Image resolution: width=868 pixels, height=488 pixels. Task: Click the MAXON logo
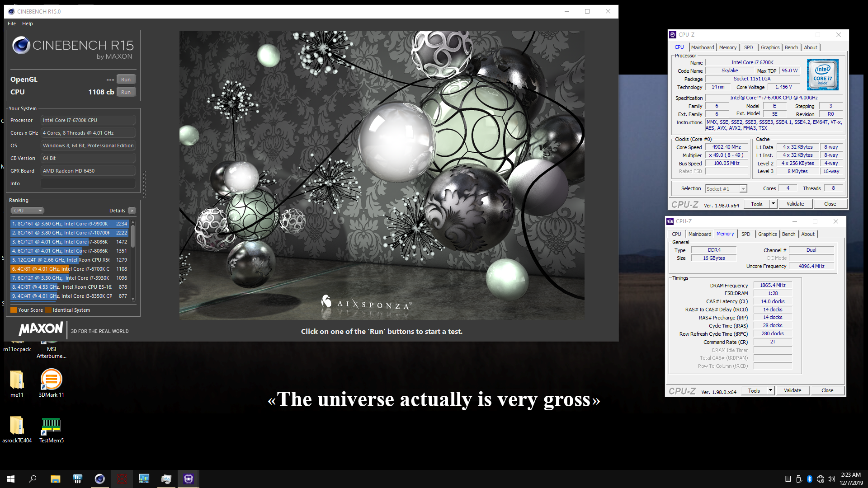[x=41, y=329]
